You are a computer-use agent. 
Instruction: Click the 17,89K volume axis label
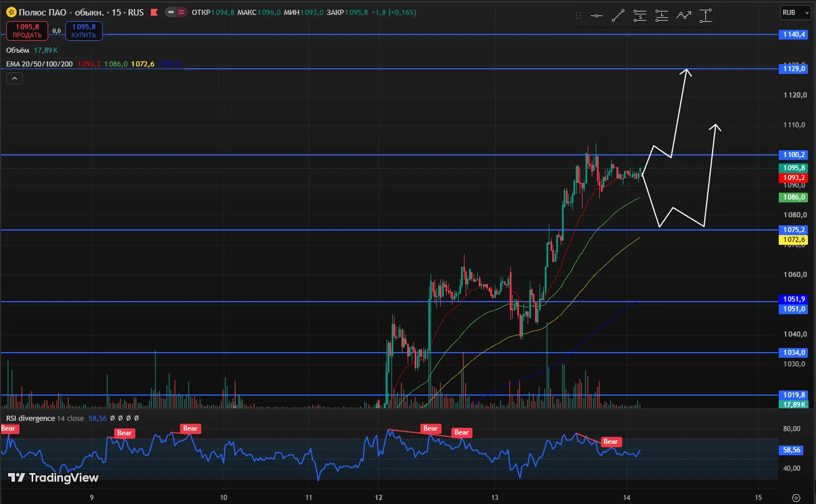[794, 404]
